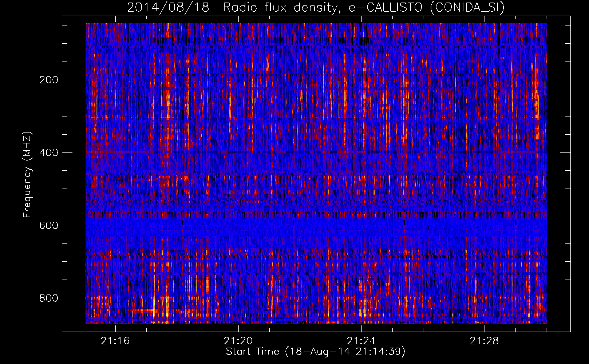This screenshot has height=364, width=589.
Task: Click the 800 frequency tick label
Action: point(49,298)
